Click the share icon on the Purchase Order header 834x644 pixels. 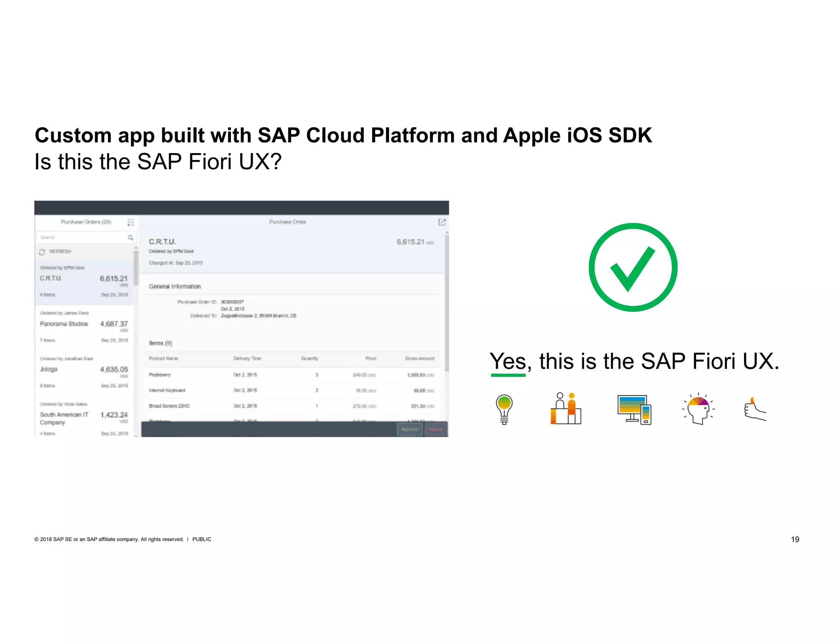pyautogui.click(x=442, y=222)
